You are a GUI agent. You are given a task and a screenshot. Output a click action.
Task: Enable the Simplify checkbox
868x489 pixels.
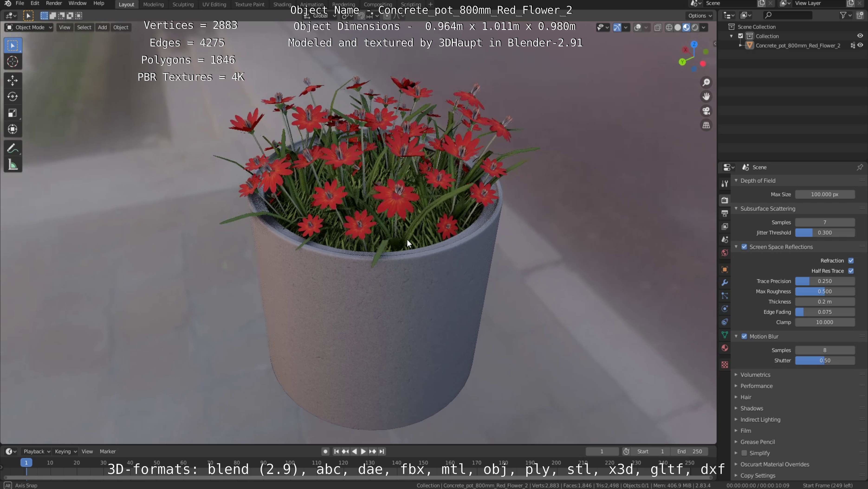(x=744, y=453)
